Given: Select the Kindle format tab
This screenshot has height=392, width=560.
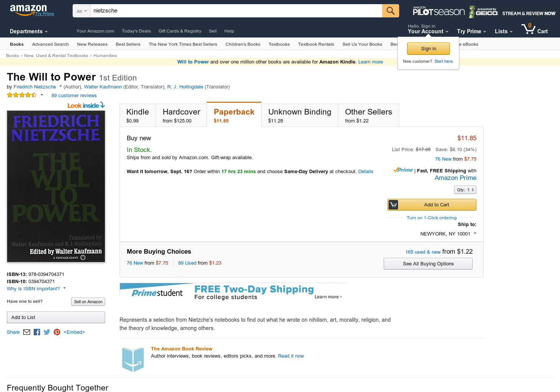Looking at the screenshot, I should (x=138, y=115).
